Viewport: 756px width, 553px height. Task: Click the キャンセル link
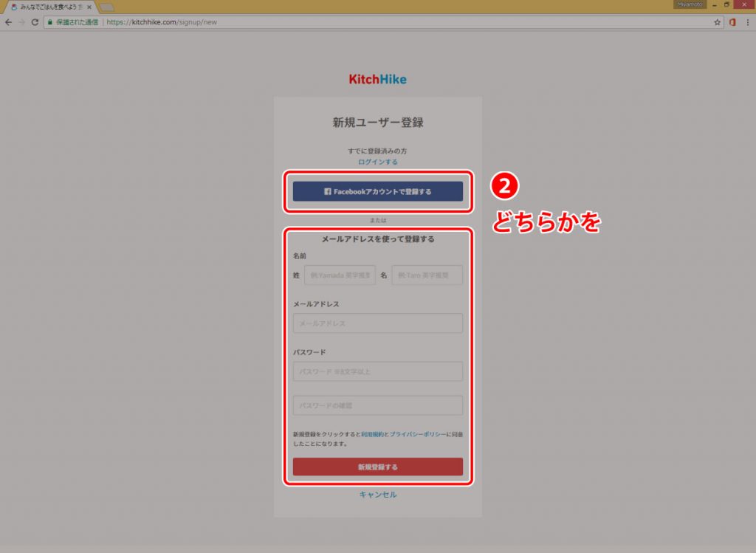377,495
